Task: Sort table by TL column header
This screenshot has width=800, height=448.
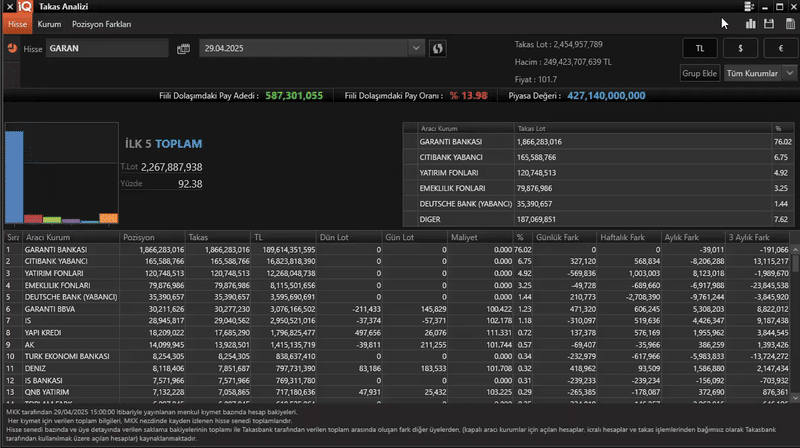Action: pyautogui.click(x=283, y=237)
